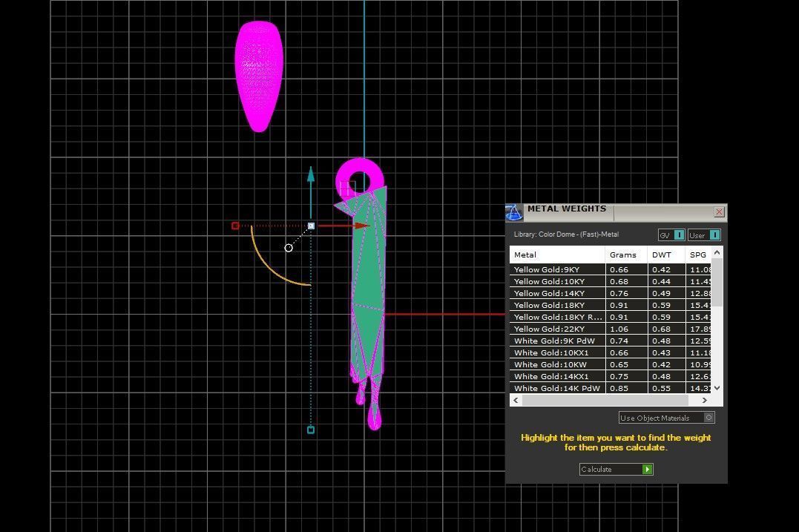799x532 pixels.
Task: Click the gumball orange rotation arc
Action: pyautogui.click(x=268, y=266)
